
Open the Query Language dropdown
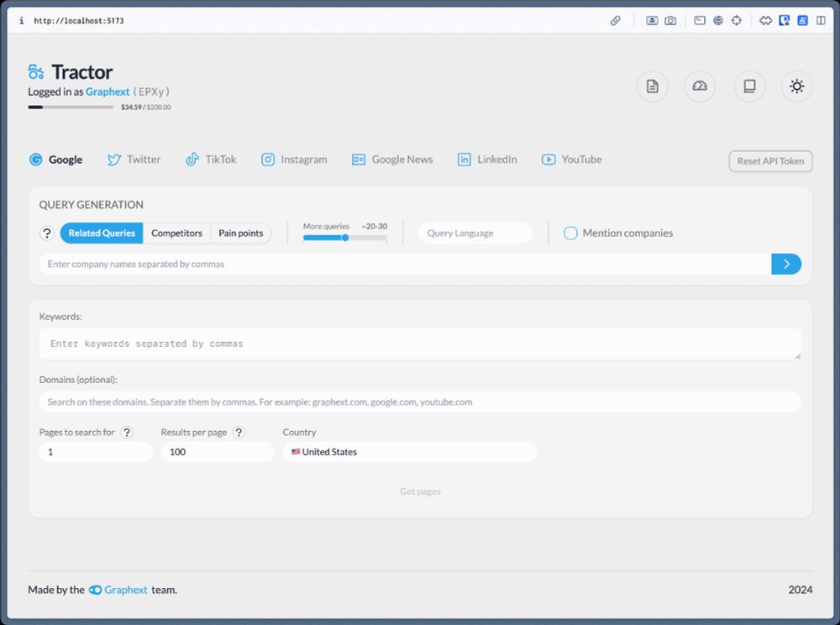pyautogui.click(x=475, y=233)
